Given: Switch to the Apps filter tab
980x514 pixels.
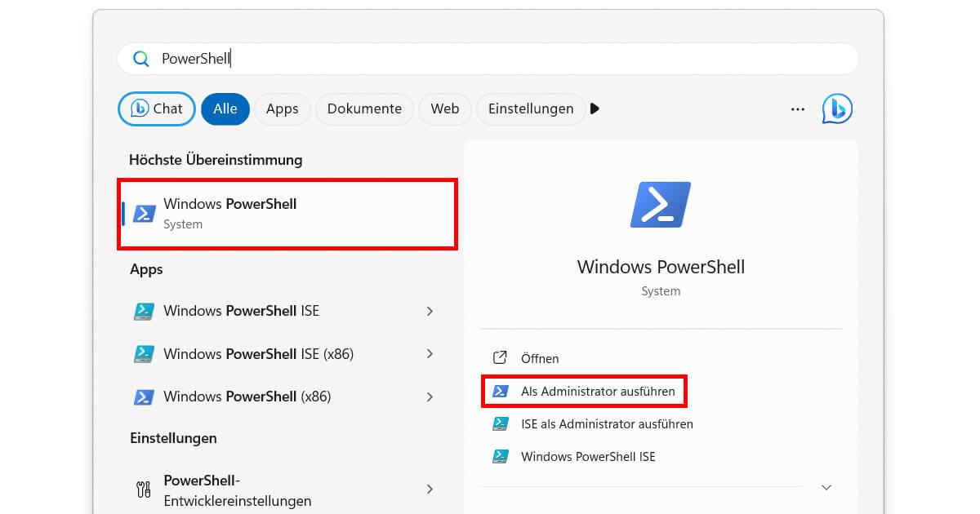Looking at the screenshot, I should click(x=282, y=109).
